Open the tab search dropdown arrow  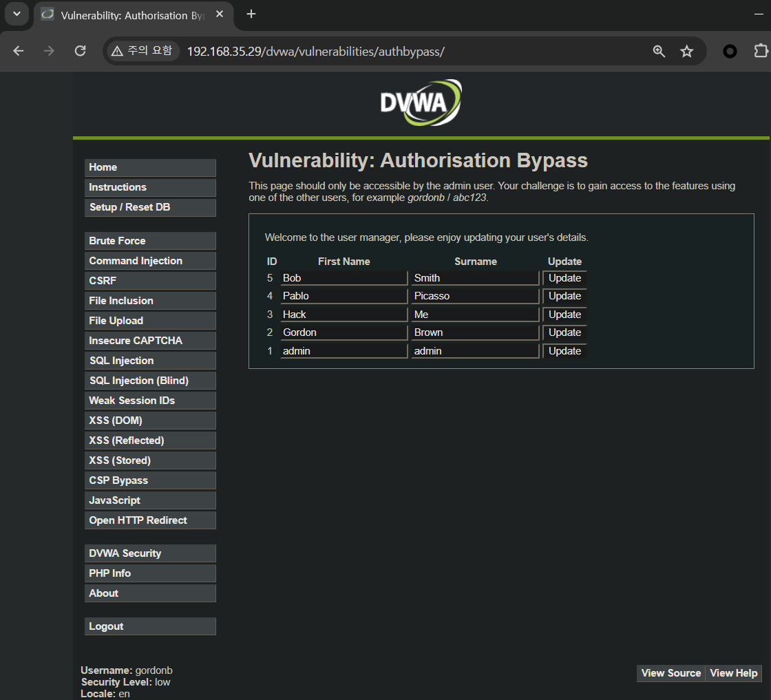17,14
